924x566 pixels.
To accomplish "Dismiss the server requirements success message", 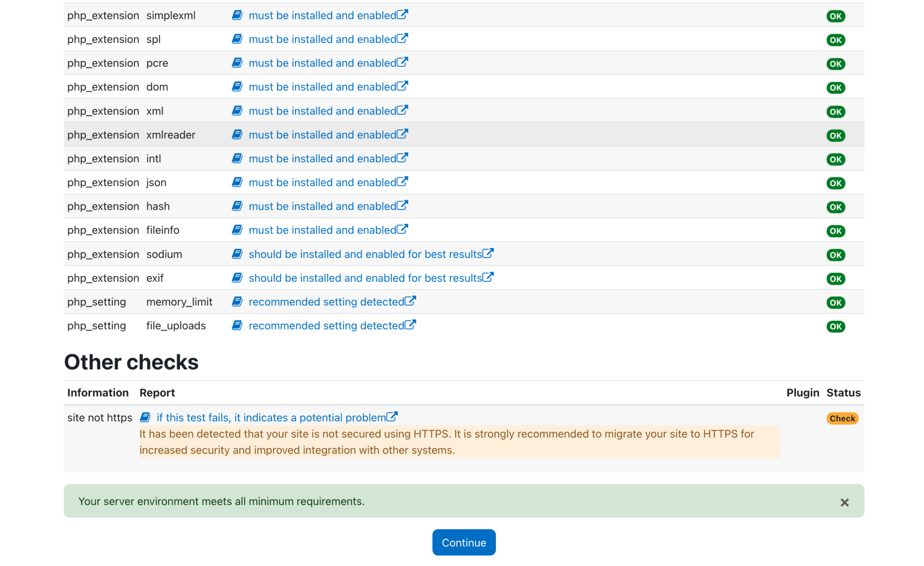I will pyautogui.click(x=844, y=502).
